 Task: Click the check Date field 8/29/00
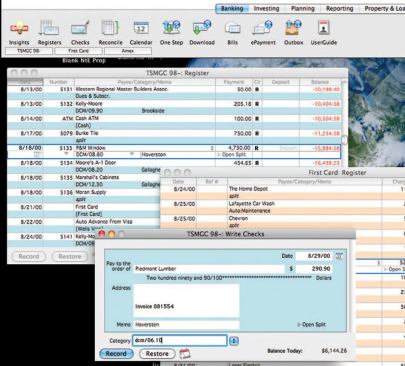click(x=314, y=256)
